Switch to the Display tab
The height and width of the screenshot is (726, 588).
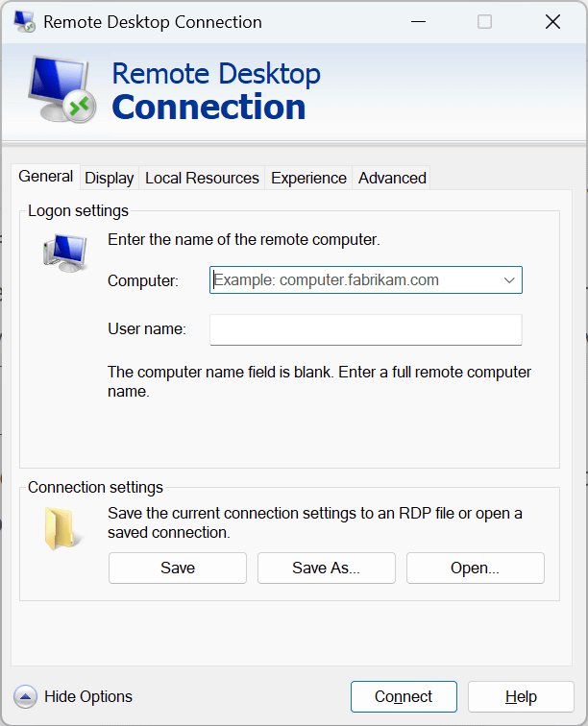pos(109,178)
